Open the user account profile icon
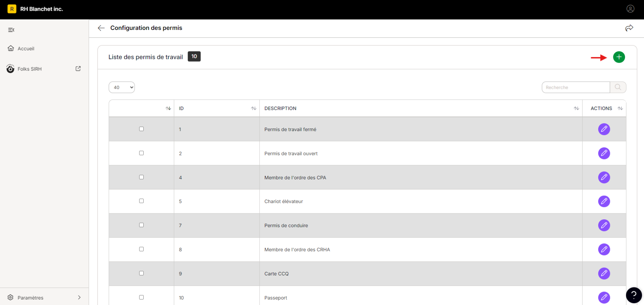644x305 pixels. pyautogui.click(x=630, y=9)
